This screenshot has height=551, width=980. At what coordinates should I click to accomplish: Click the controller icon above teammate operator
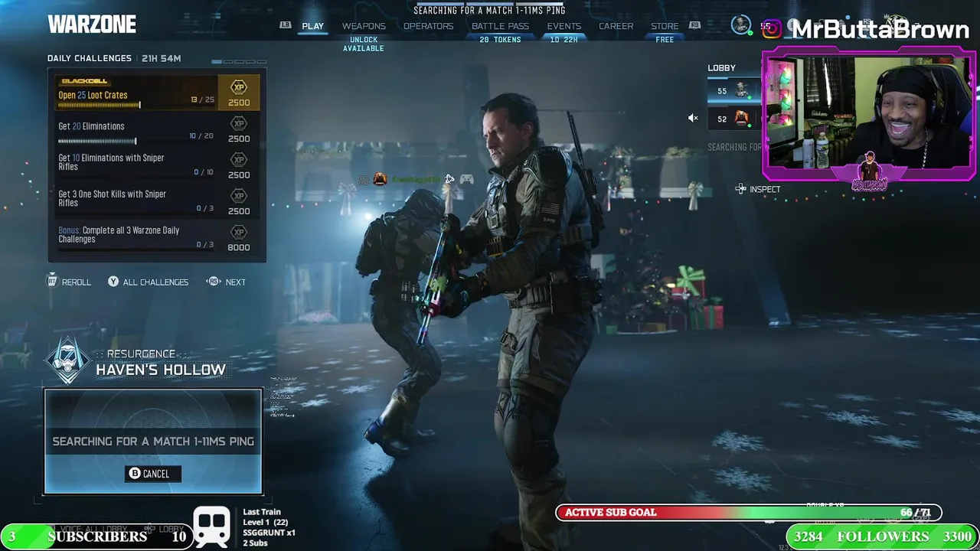(x=466, y=179)
